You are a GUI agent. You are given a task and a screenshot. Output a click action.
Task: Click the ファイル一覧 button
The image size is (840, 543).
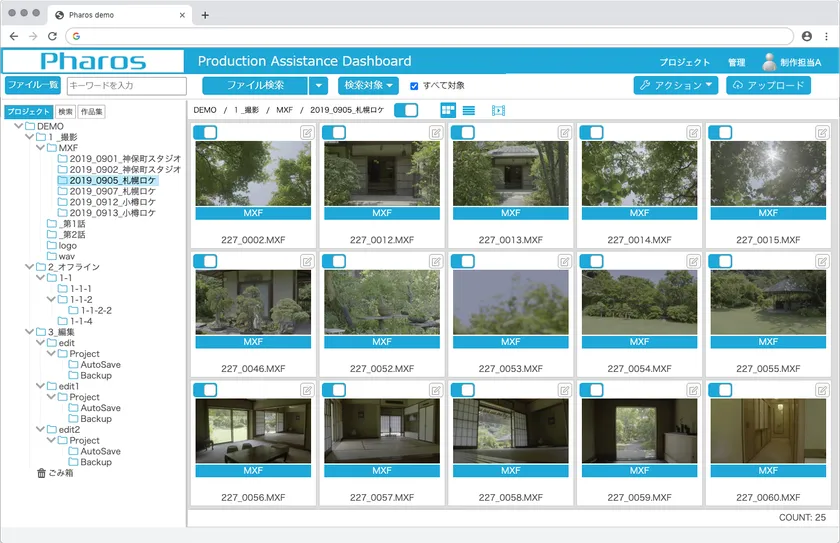click(x=33, y=86)
